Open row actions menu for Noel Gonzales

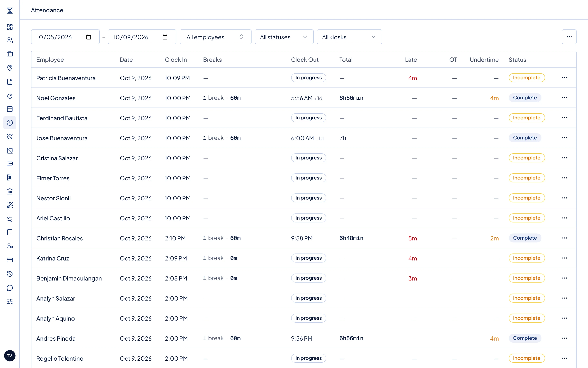(565, 98)
